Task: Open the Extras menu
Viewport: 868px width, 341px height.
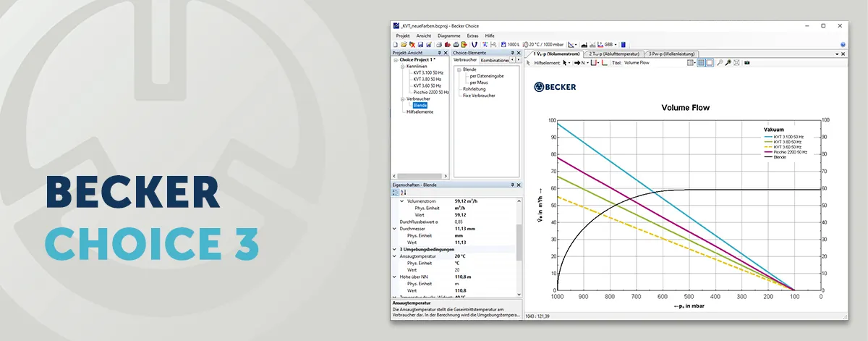Action: (473, 35)
